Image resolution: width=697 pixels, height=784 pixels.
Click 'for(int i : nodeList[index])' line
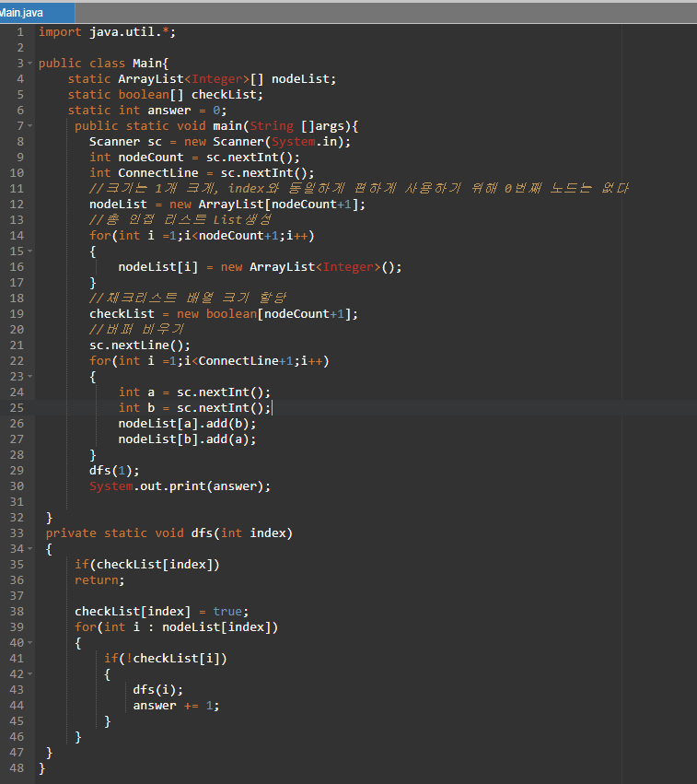click(176, 627)
